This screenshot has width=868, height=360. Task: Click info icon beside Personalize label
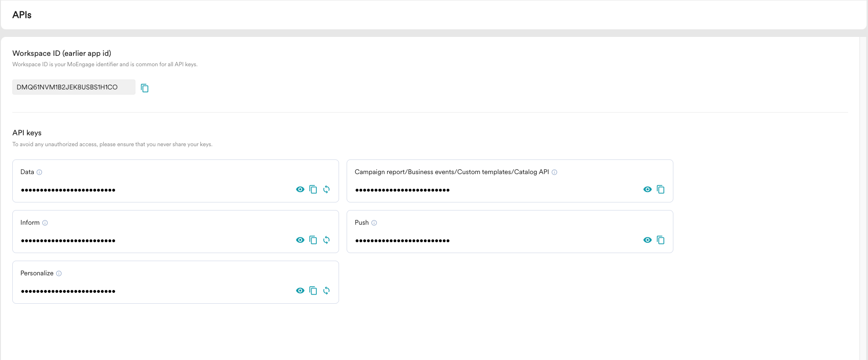point(59,273)
